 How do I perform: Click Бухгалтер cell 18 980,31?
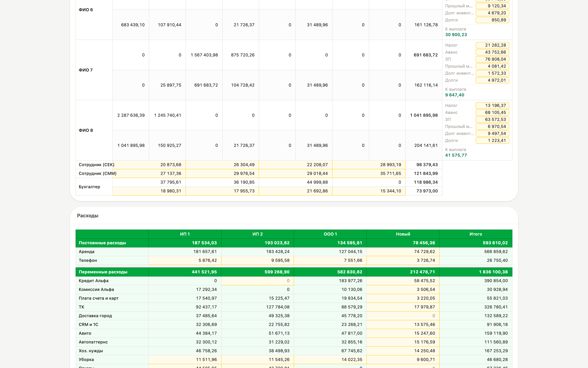pos(149,191)
